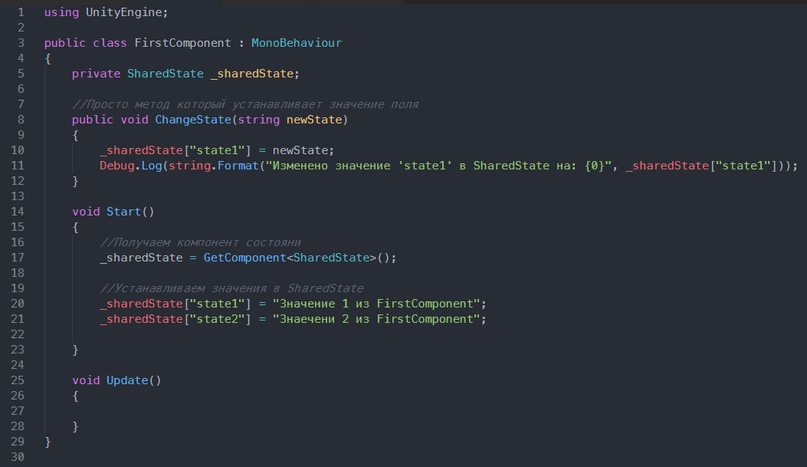Click 'newState' assignment on line 10
The width and height of the screenshot is (807, 467).
(301, 150)
